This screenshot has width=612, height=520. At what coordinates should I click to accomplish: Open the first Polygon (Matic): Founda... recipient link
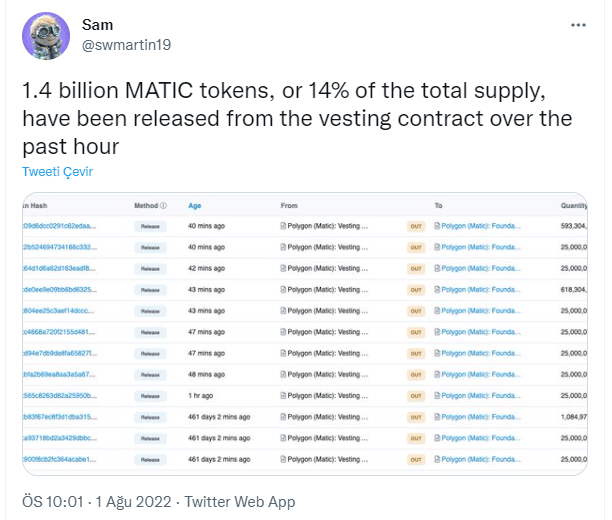pyautogui.click(x=481, y=226)
